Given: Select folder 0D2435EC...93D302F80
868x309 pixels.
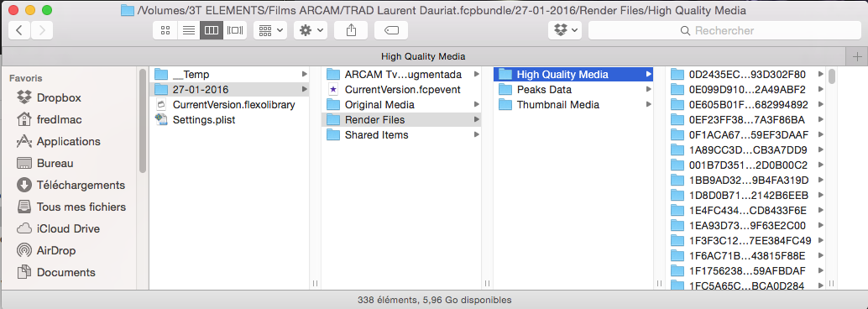Looking at the screenshot, I should (745, 74).
